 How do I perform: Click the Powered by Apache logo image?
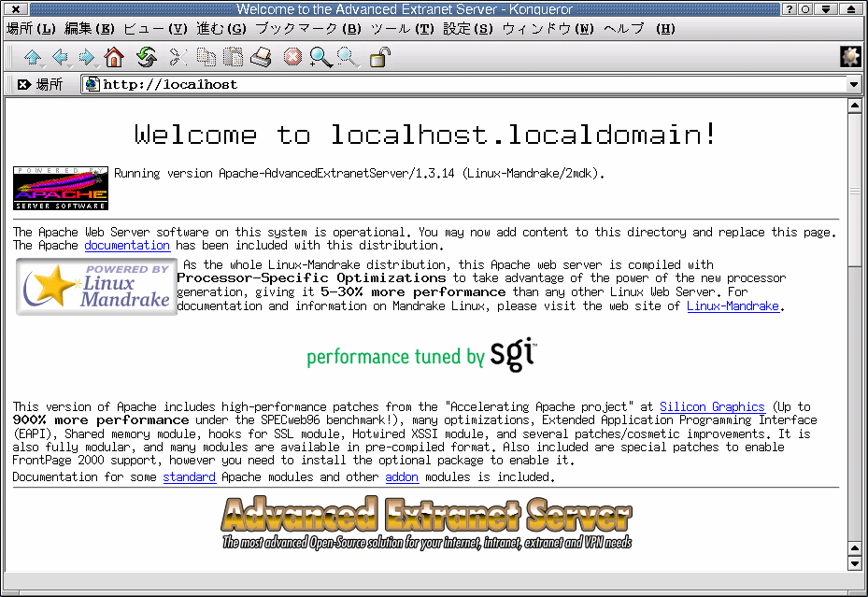61,188
